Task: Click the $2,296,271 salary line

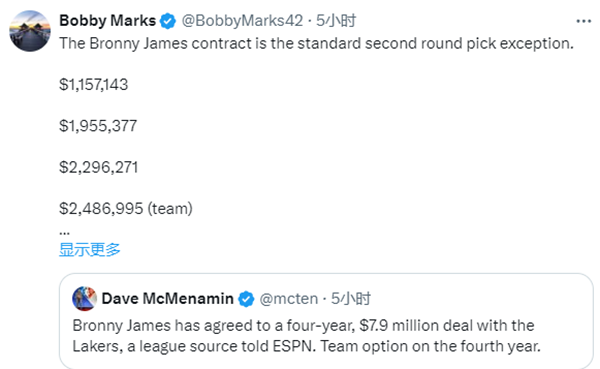Action: tap(98, 167)
